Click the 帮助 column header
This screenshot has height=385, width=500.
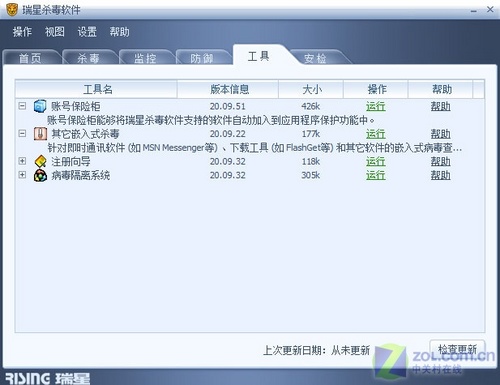pos(440,89)
